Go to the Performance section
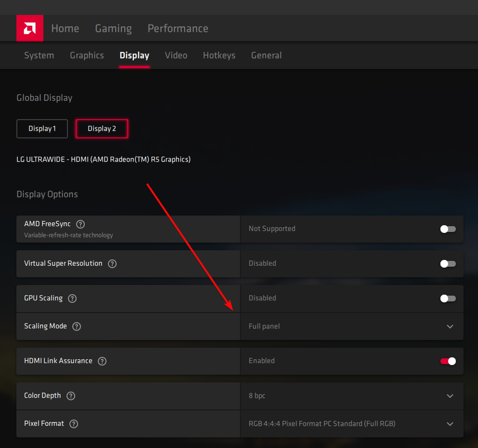Viewport: 478px width, 448px height. pyautogui.click(x=178, y=28)
